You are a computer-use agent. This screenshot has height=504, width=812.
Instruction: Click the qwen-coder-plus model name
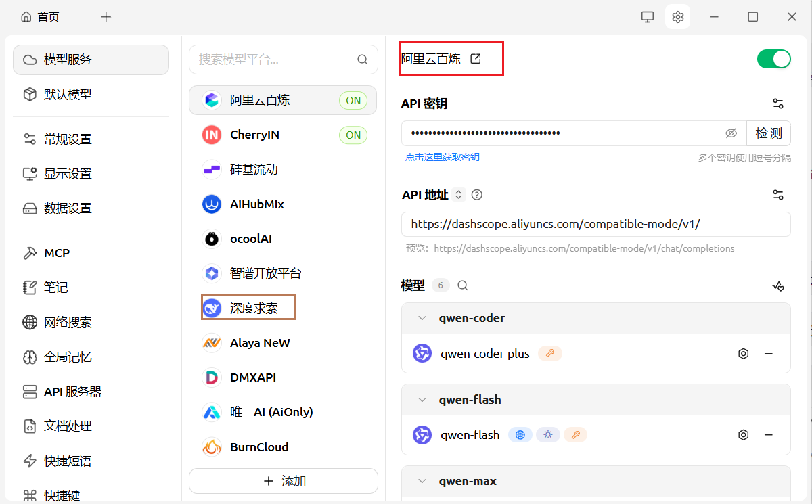coord(485,353)
